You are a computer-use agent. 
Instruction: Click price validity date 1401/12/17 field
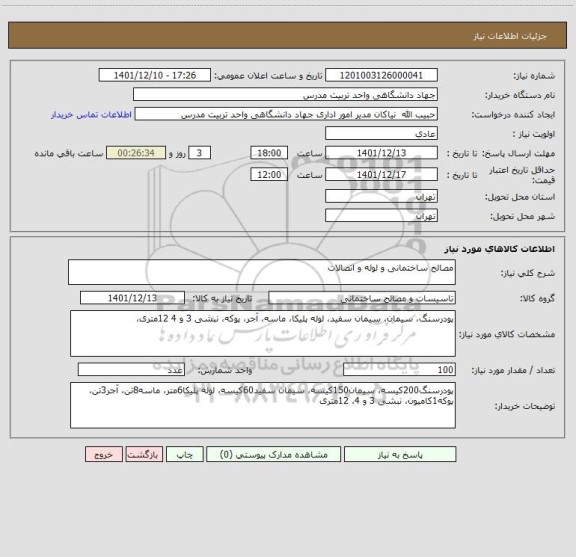(x=381, y=175)
